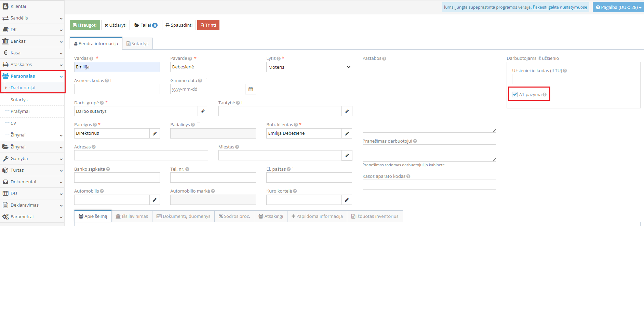Toggle the A1 pažyma checkbox

click(515, 94)
